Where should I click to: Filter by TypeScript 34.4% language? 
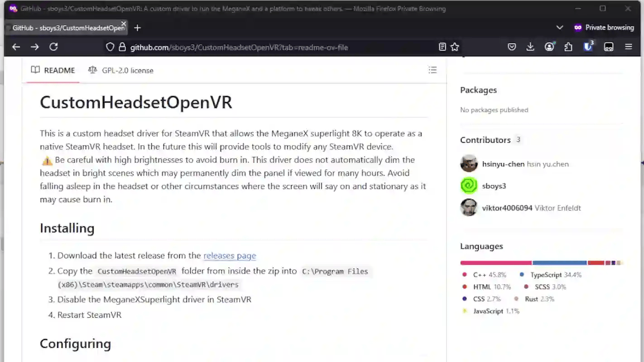(550, 275)
